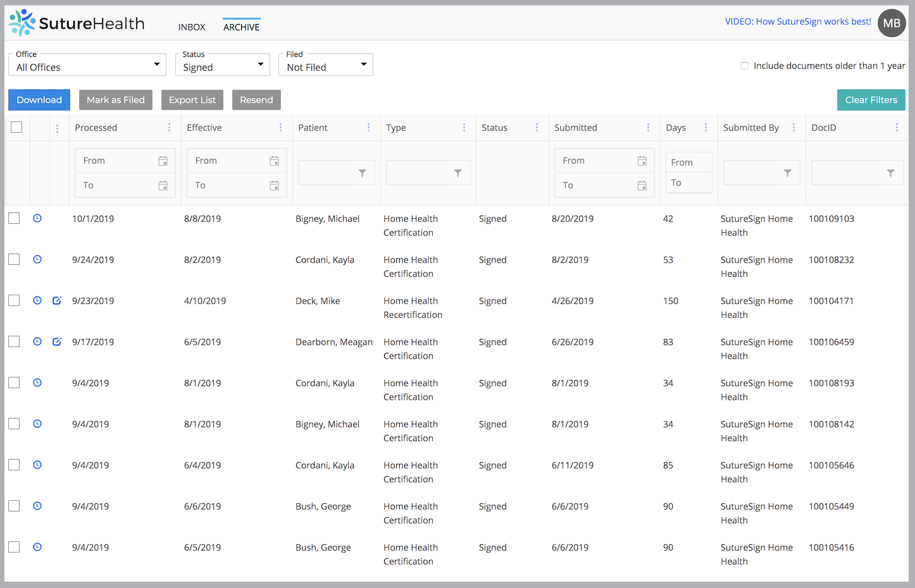
Task: Open calendar picker for Processed From date
Action: click(163, 161)
